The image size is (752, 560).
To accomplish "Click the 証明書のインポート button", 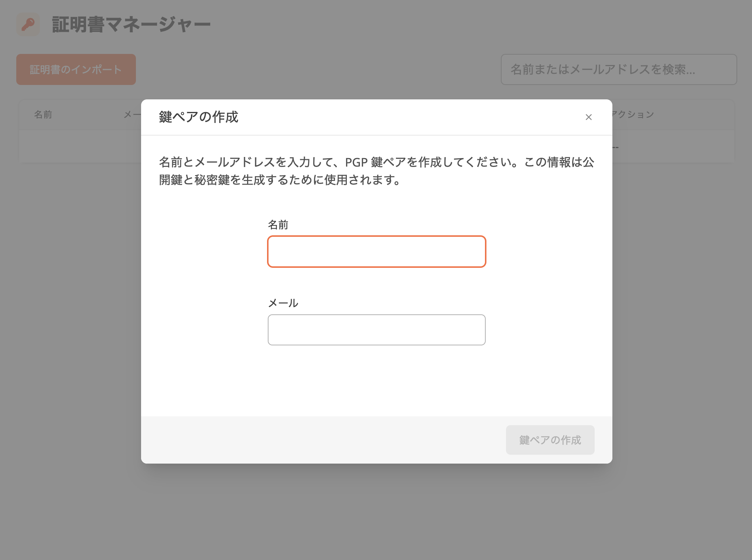I will pyautogui.click(x=76, y=69).
